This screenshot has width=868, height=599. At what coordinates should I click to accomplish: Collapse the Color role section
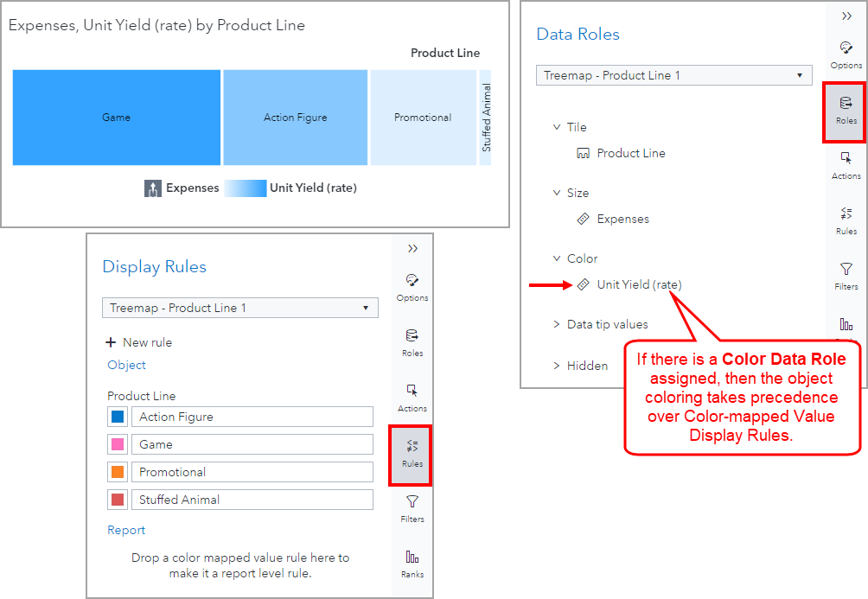(x=557, y=258)
